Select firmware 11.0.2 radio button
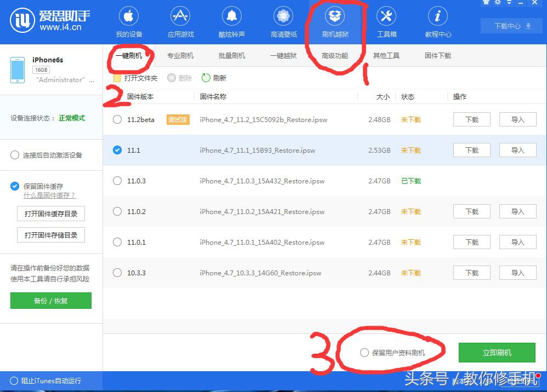This screenshot has height=392, width=547. click(x=117, y=211)
